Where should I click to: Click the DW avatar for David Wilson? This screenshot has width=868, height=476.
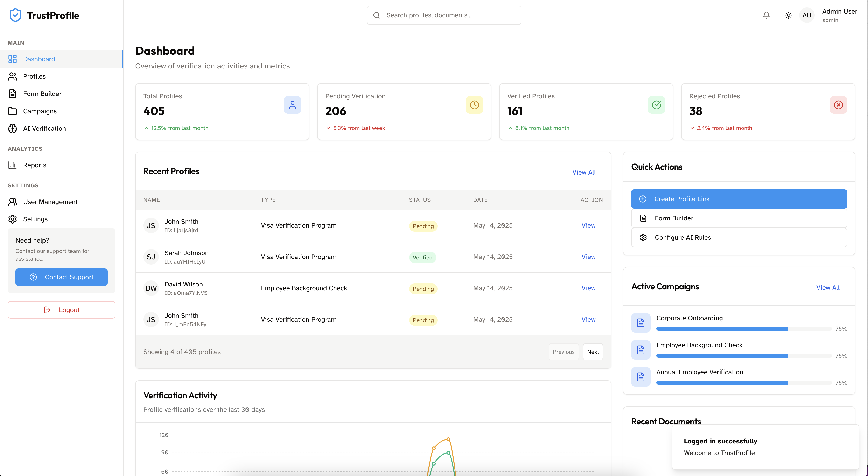click(151, 288)
